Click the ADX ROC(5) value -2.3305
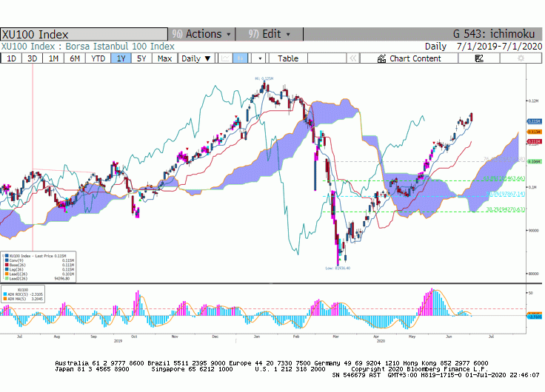 36,294
